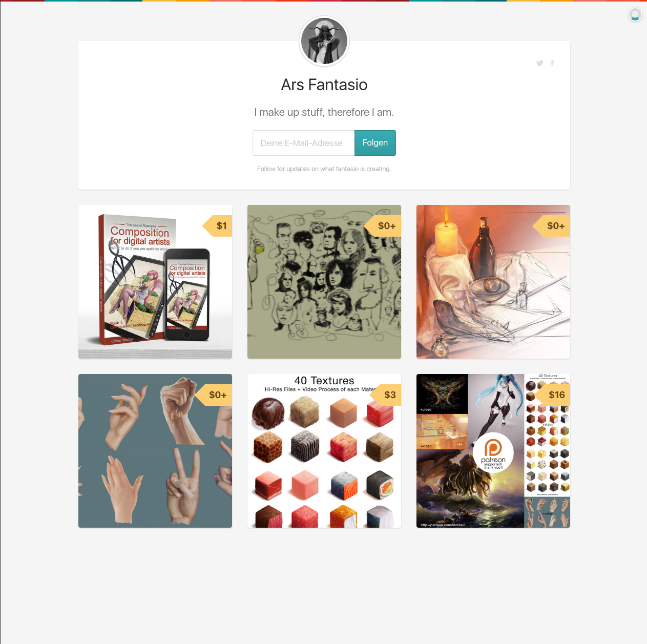Click the $0+ tag on sketched faces

click(383, 226)
